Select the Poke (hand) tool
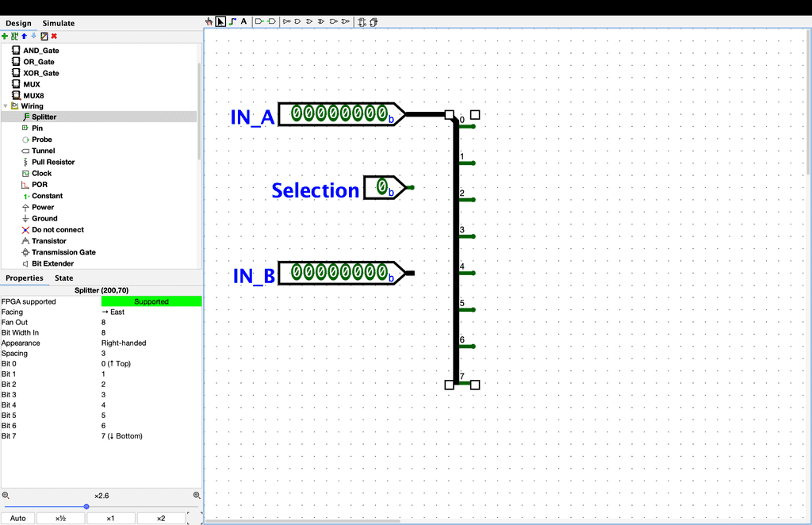Viewport: 812px width, 525px height. tap(209, 21)
